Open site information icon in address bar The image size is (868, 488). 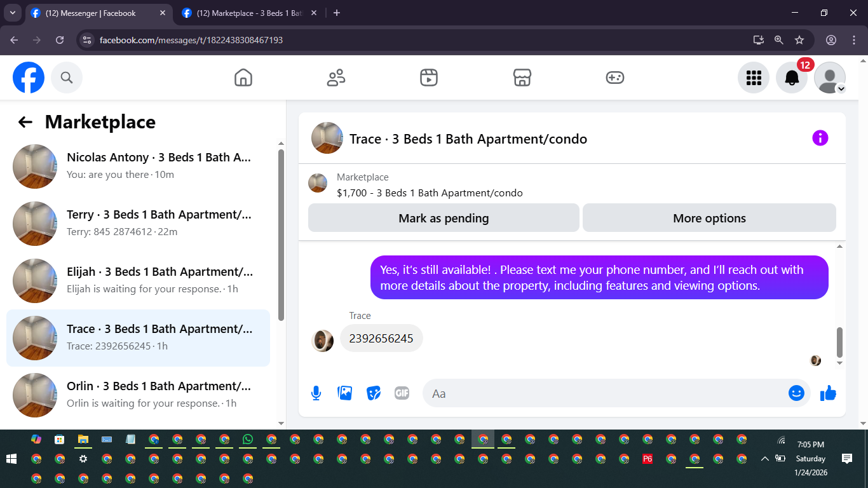[x=88, y=40]
